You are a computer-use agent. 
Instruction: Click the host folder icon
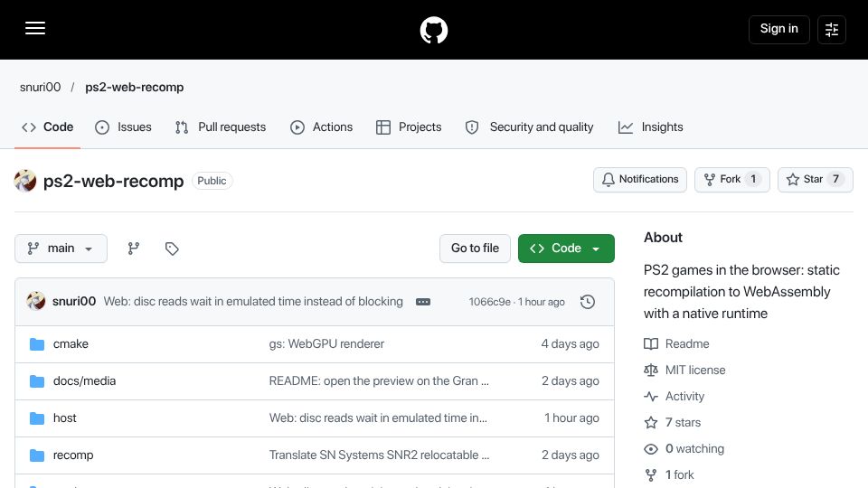(37, 418)
